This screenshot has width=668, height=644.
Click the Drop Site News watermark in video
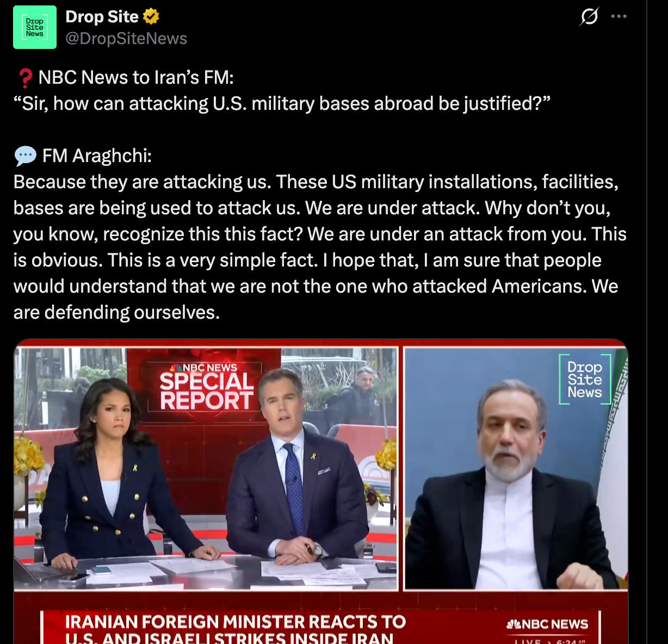click(x=585, y=379)
